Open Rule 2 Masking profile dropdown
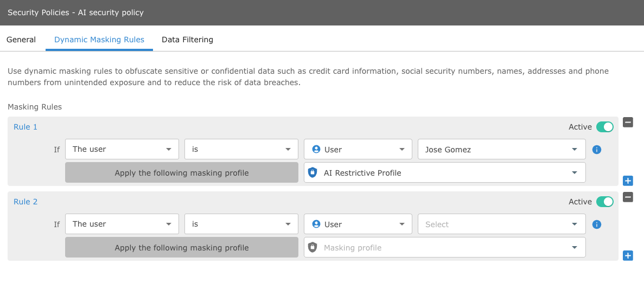 tap(444, 248)
